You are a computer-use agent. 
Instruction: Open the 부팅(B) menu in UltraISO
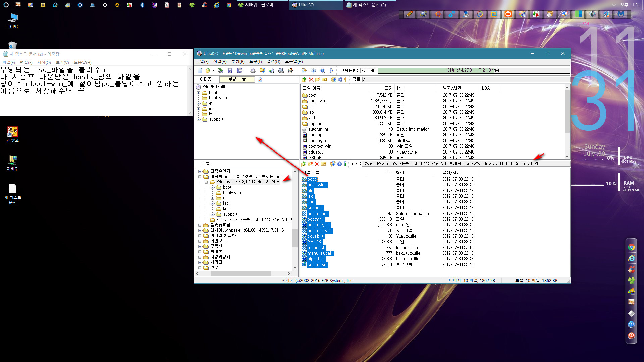[238, 62]
